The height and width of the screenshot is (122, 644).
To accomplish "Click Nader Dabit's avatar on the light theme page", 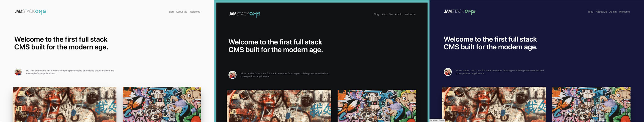I will pyautogui.click(x=18, y=72).
